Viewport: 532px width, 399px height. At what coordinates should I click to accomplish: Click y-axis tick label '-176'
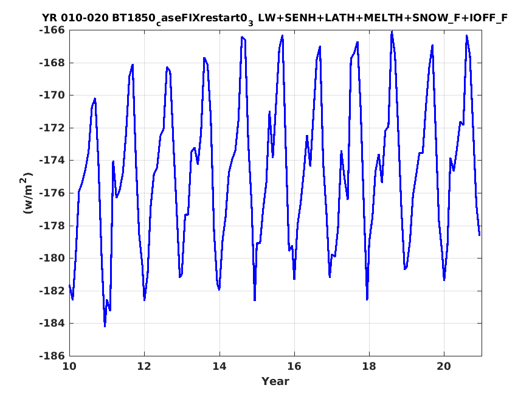coord(52,193)
